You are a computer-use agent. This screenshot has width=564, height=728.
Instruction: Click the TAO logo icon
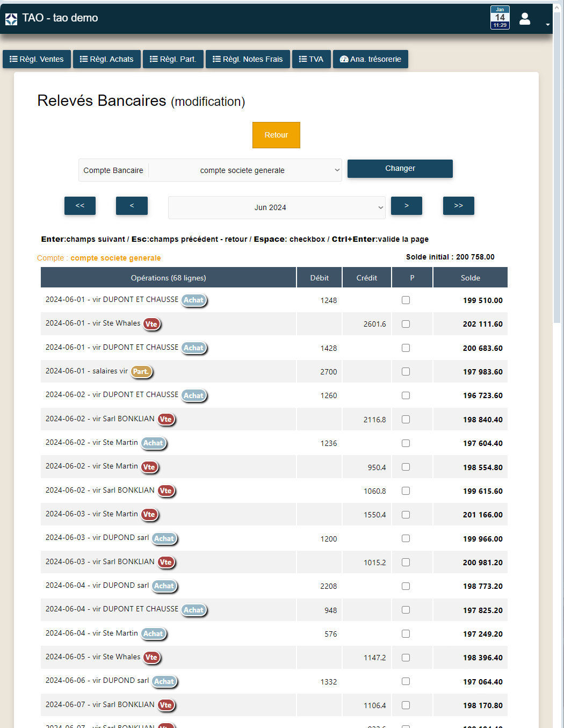[x=10, y=18]
